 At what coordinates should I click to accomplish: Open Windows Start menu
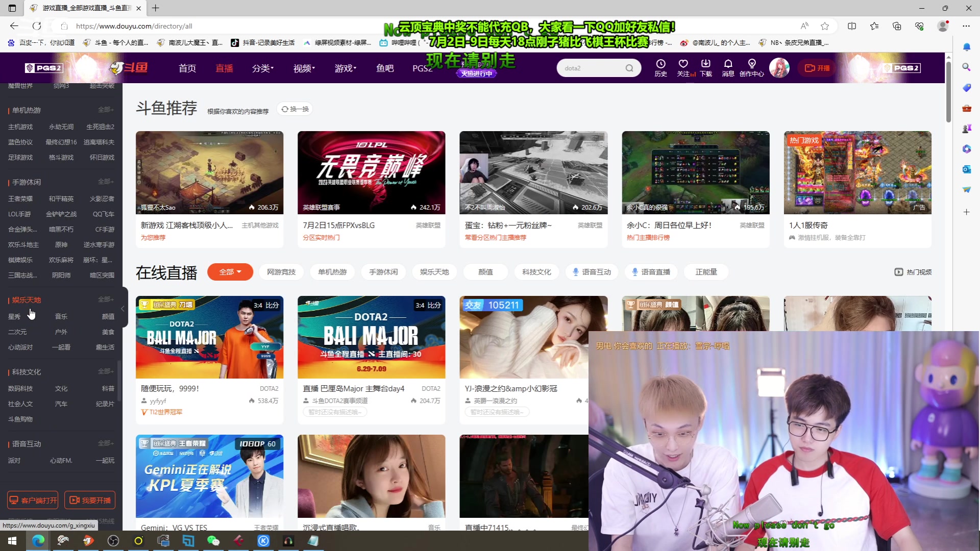pyautogui.click(x=13, y=541)
